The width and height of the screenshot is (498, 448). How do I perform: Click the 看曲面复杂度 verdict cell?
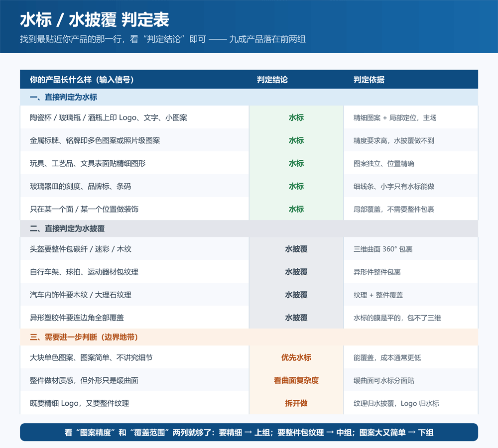[x=296, y=380]
